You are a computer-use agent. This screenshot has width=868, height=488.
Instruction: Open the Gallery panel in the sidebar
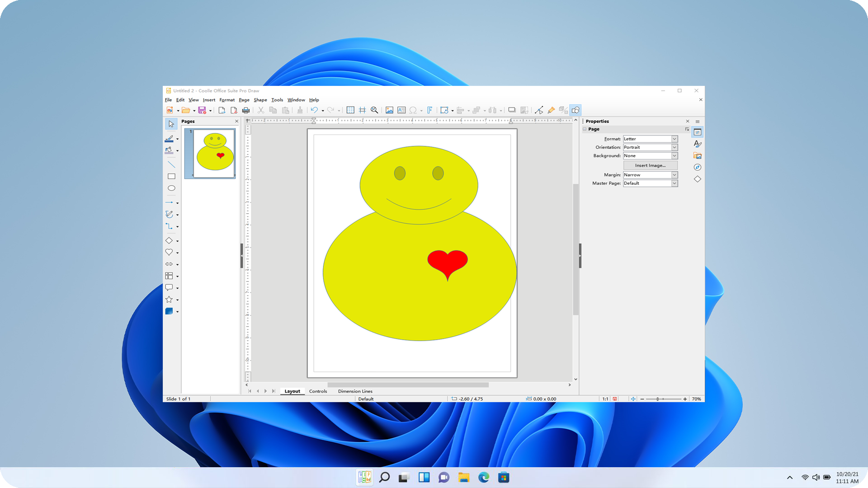(x=698, y=155)
